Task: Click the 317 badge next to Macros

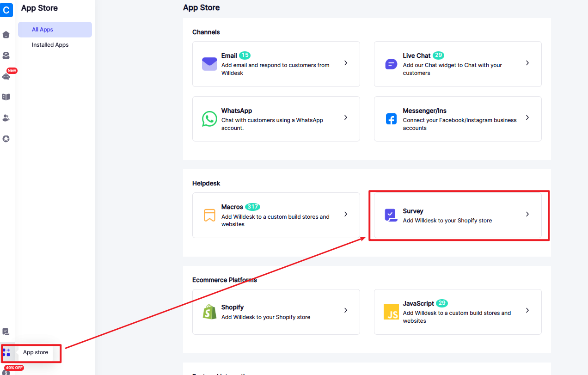Action: (x=252, y=207)
